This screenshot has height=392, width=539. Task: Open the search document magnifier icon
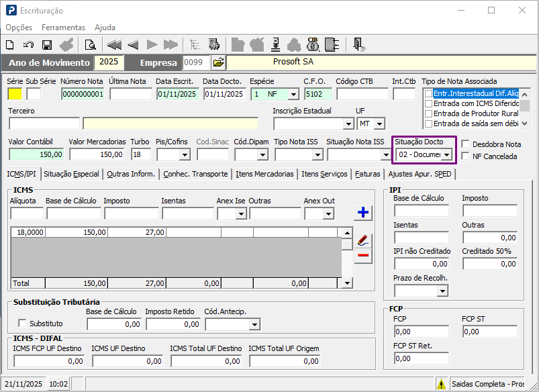coord(91,45)
